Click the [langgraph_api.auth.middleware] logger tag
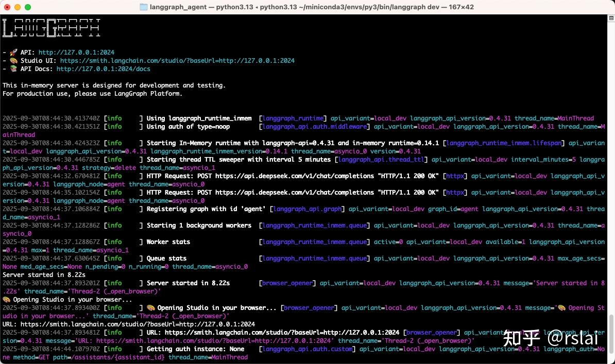This screenshot has height=364, width=615. pos(315,126)
